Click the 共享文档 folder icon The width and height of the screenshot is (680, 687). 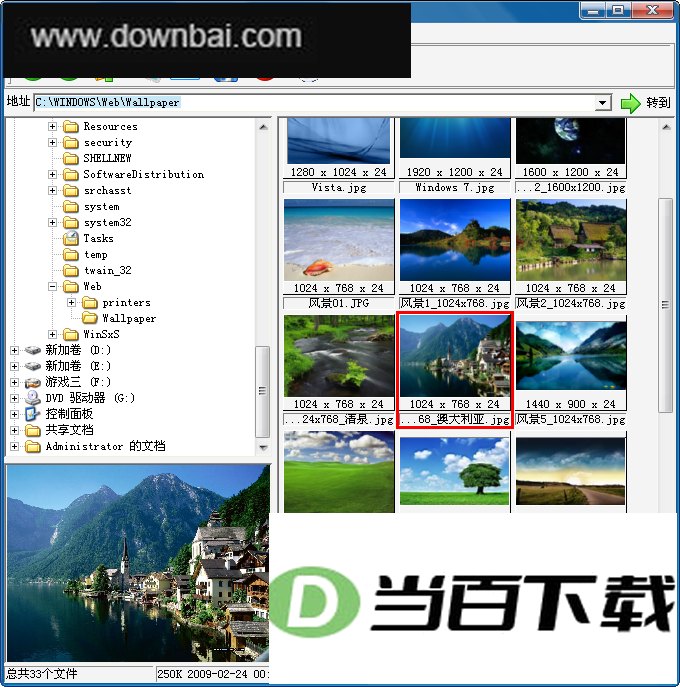(32, 430)
